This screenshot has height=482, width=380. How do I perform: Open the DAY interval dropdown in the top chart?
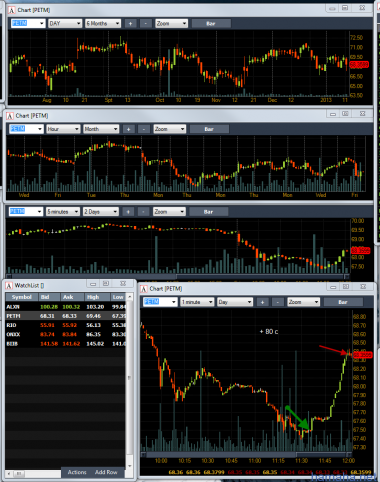[x=65, y=23]
